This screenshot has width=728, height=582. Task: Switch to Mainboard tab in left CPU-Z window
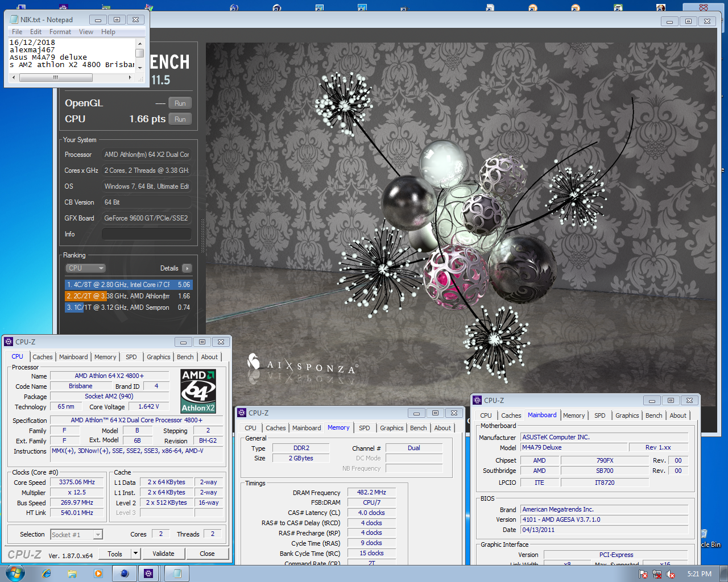[73, 357]
